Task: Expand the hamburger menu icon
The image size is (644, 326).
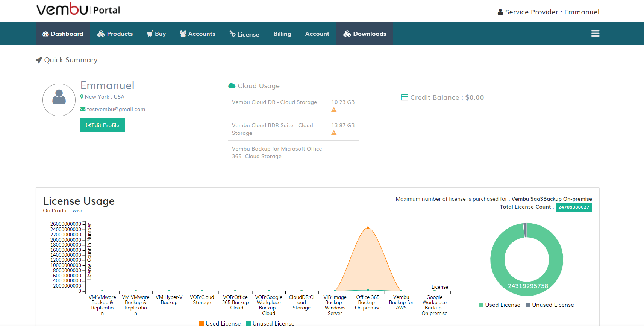Action: tap(595, 34)
